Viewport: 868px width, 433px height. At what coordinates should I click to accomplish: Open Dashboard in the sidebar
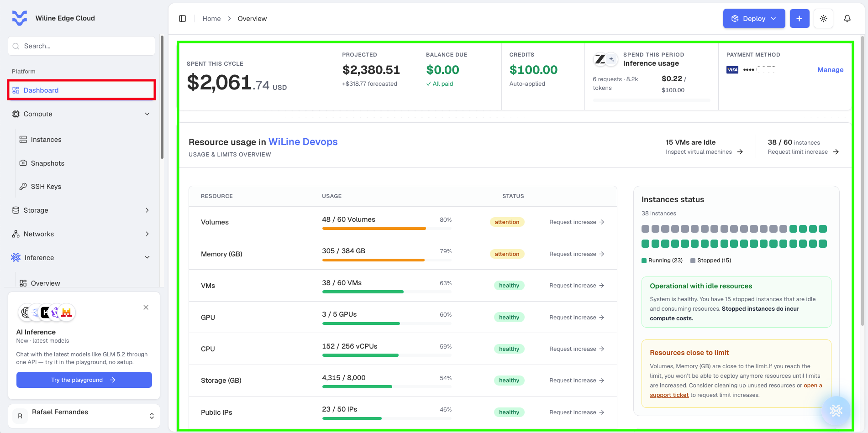[82, 90]
